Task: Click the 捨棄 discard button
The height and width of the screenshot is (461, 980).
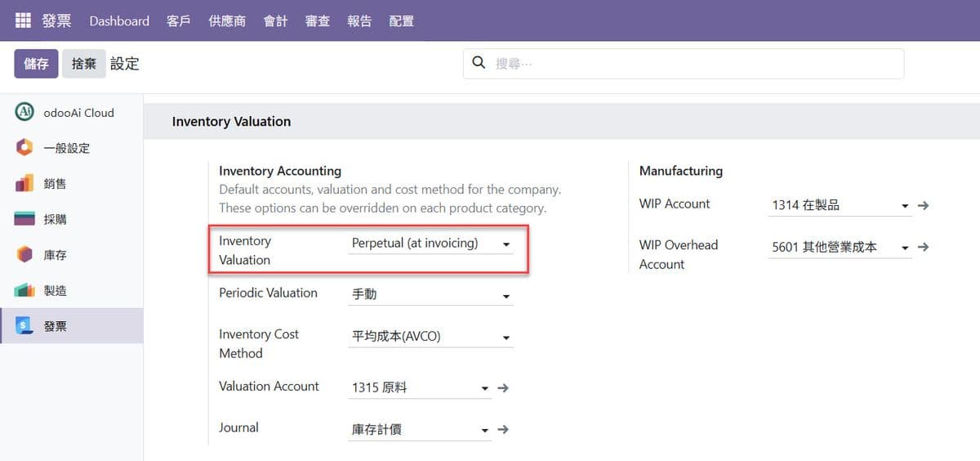Action: click(x=83, y=64)
